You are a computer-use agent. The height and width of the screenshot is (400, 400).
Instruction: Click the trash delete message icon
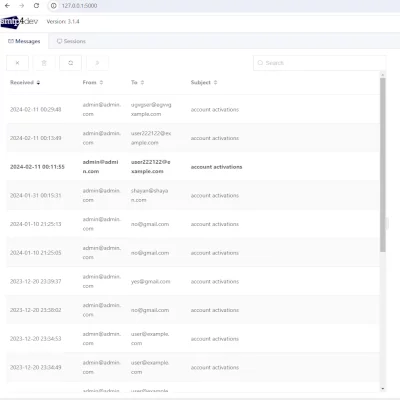coord(44,63)
